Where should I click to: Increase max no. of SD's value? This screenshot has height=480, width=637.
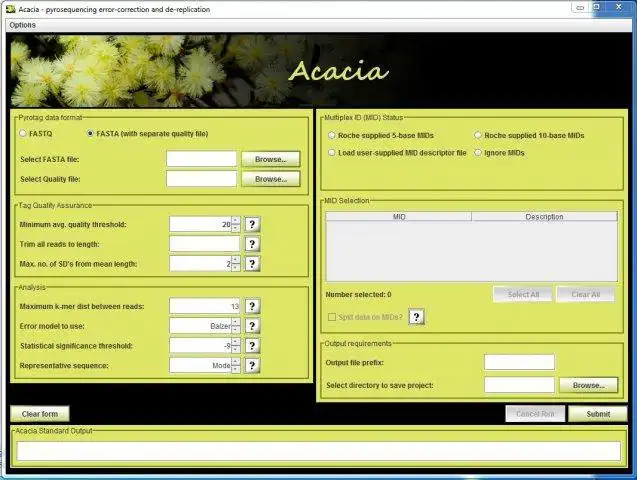coord(236,260)
